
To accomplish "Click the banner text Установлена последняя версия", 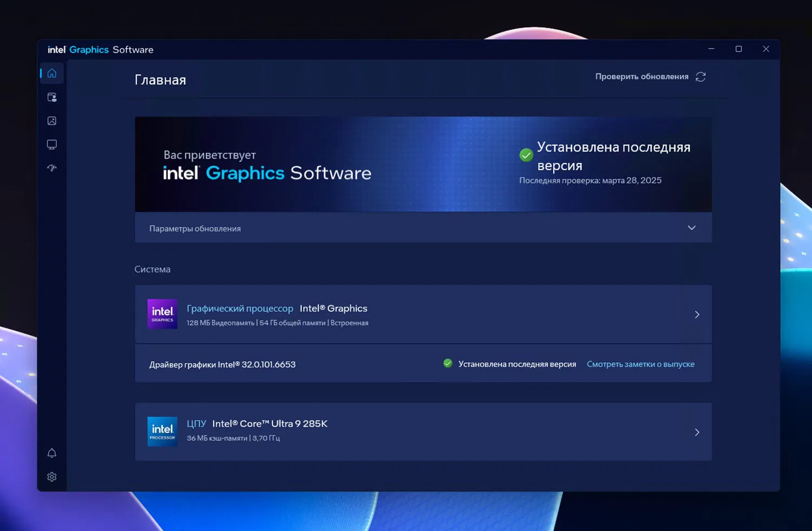I will point(614,156).
